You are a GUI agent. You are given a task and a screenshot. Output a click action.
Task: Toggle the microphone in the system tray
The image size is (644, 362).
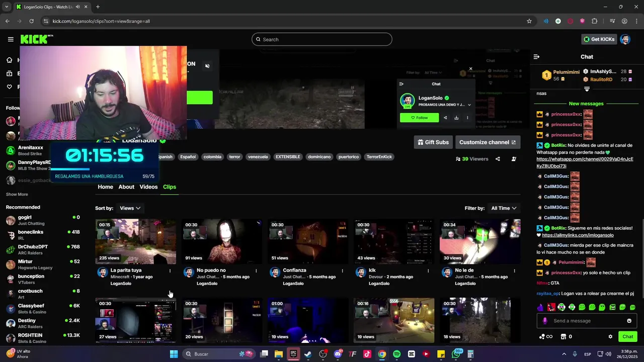pyautogui.click(x=575, y=354)
